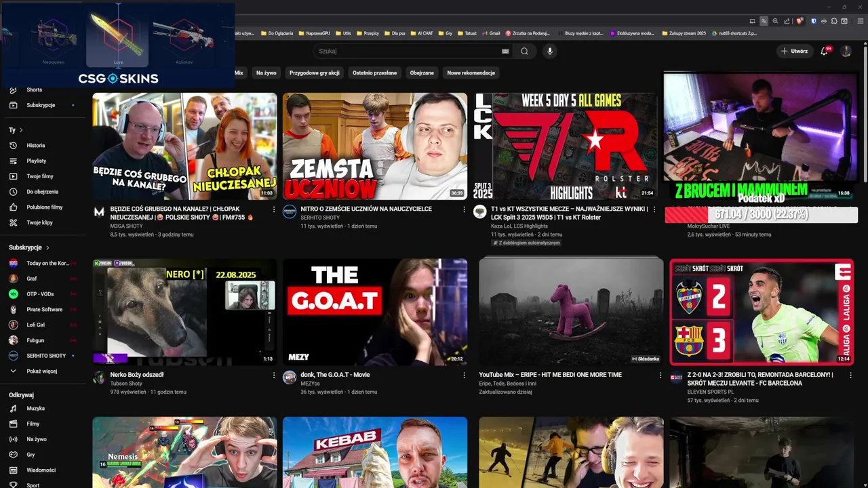Open the share icon in address bar
Viewport: 868px width, 488px height.
point(787,21)
